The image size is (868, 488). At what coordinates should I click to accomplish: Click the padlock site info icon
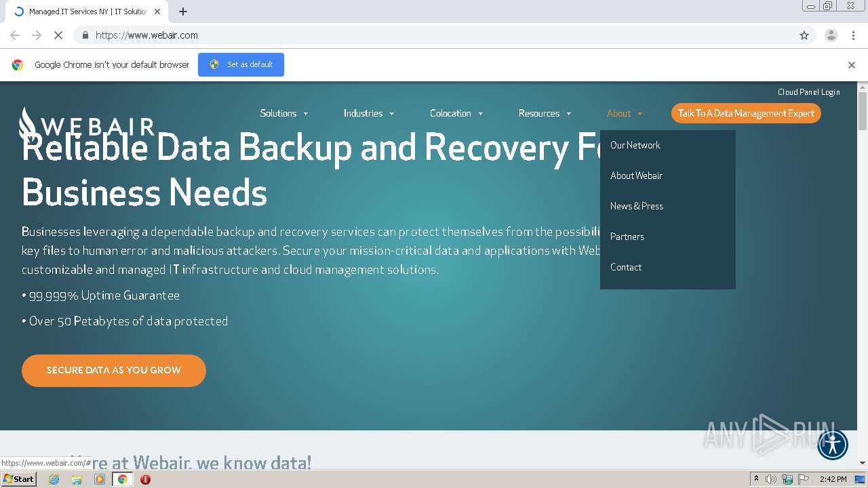pyautogui.click(x=85, y=35)
